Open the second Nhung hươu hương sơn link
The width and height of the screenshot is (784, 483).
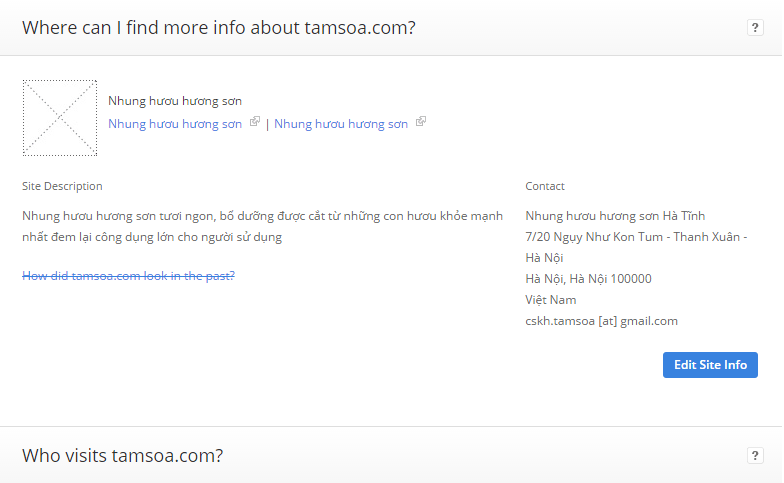pyautogui.click(x=341, y=124)
